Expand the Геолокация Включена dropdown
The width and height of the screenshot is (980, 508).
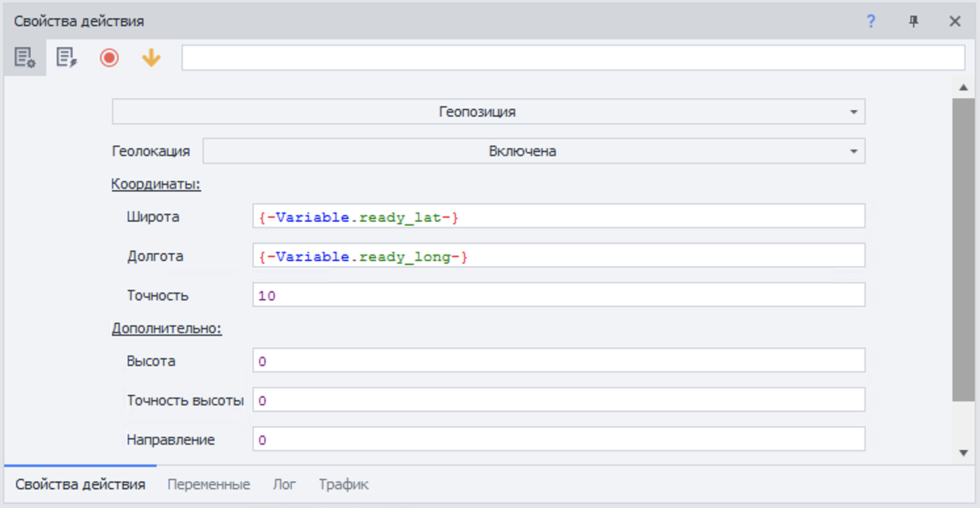click(x=533, y=151)
